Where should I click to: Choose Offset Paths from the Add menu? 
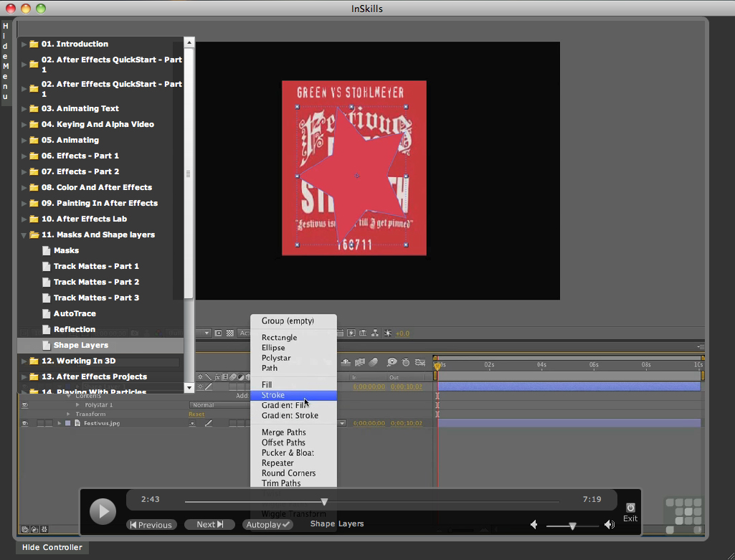(x=293, y=443)
